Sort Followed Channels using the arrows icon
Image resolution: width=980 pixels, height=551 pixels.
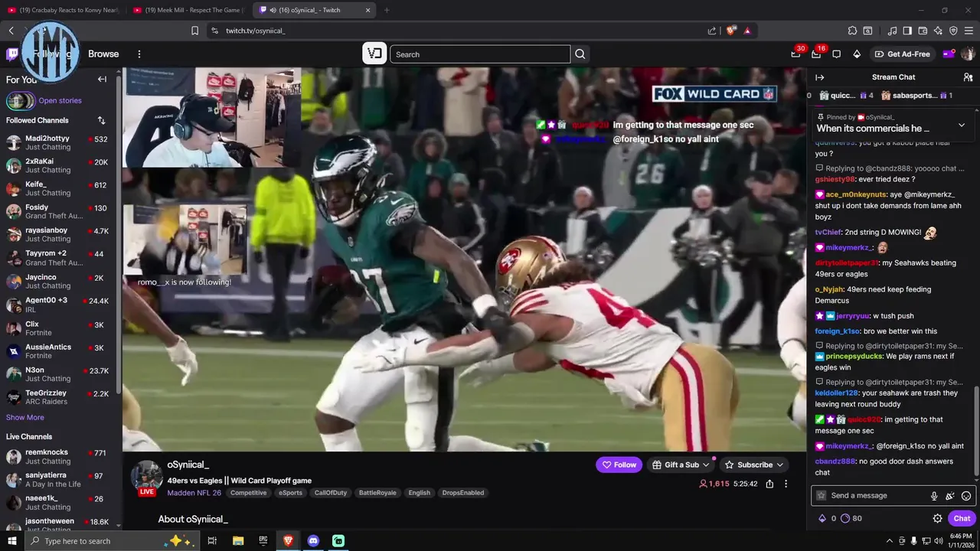point(101,121)
